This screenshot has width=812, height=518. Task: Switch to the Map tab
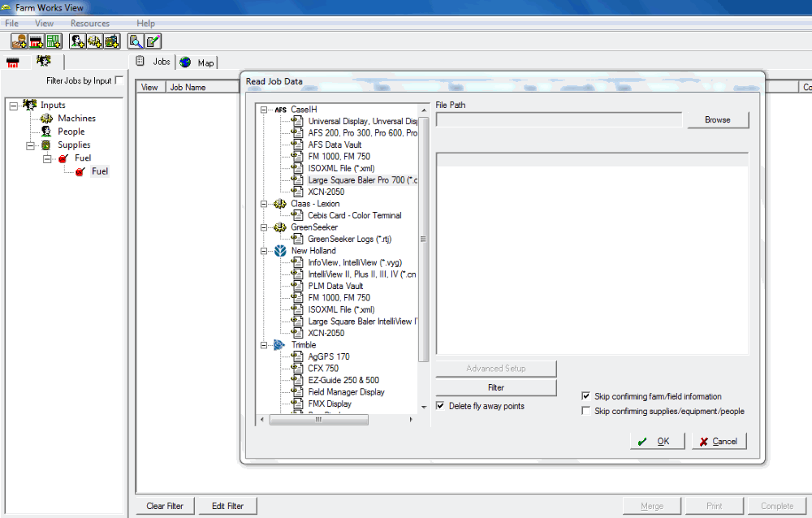point(197,63)
